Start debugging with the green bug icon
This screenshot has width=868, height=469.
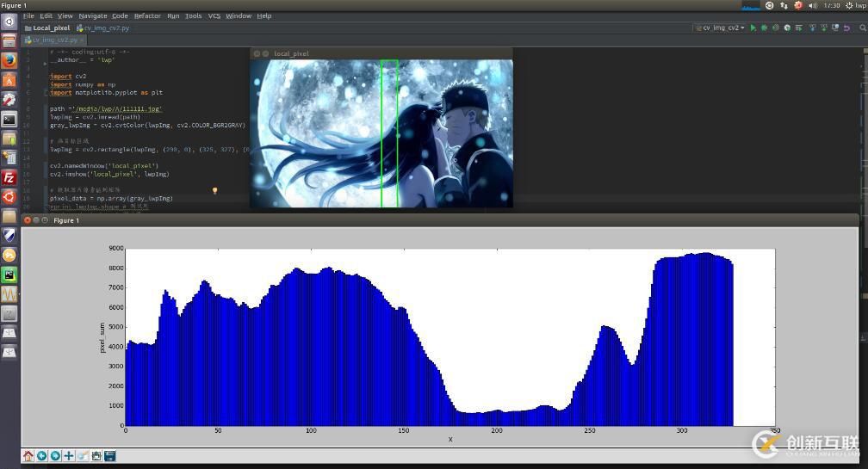click(x=764, y=28)
